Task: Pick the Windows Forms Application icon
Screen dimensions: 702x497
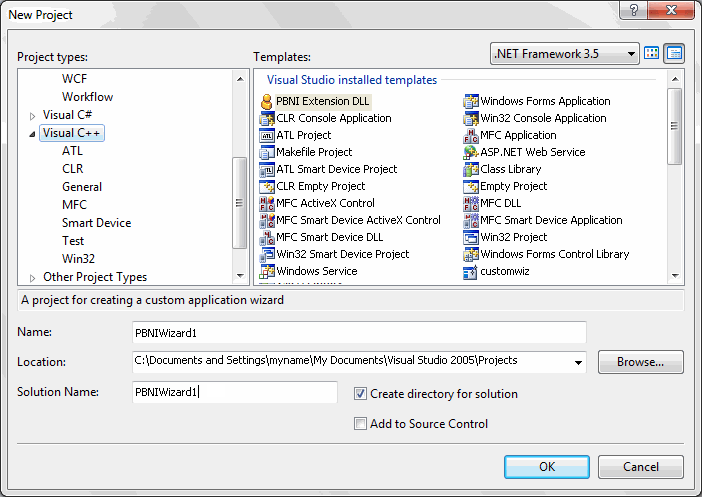Action: point(471,101)
